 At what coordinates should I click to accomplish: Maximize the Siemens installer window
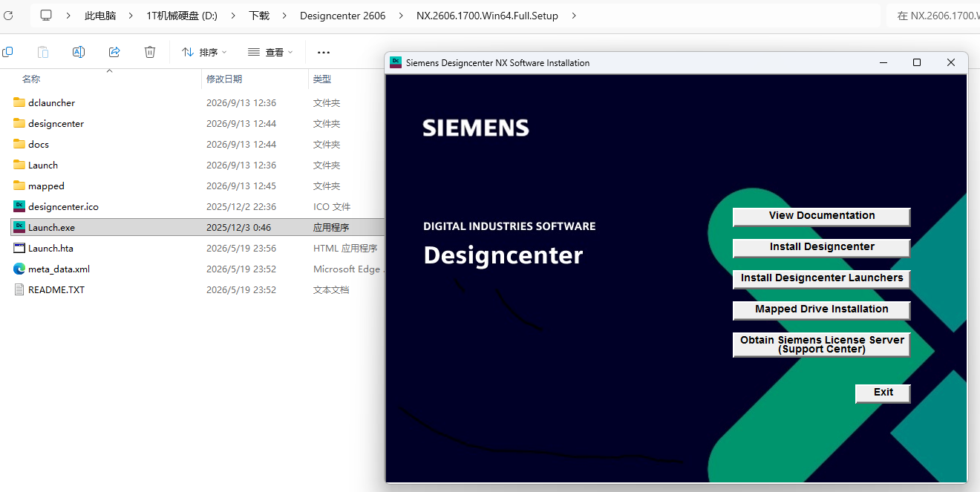[917, 62]
